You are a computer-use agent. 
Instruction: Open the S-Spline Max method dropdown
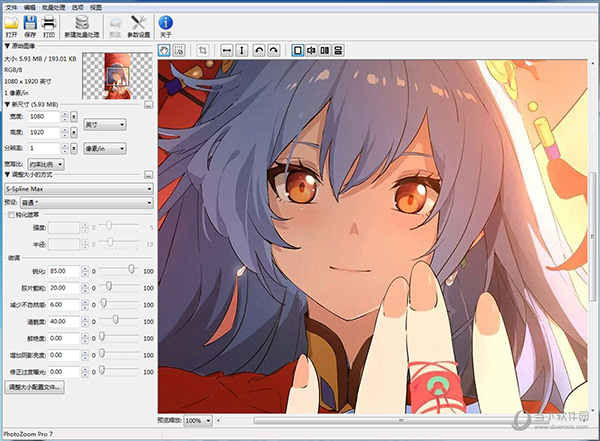coord(79,188)
